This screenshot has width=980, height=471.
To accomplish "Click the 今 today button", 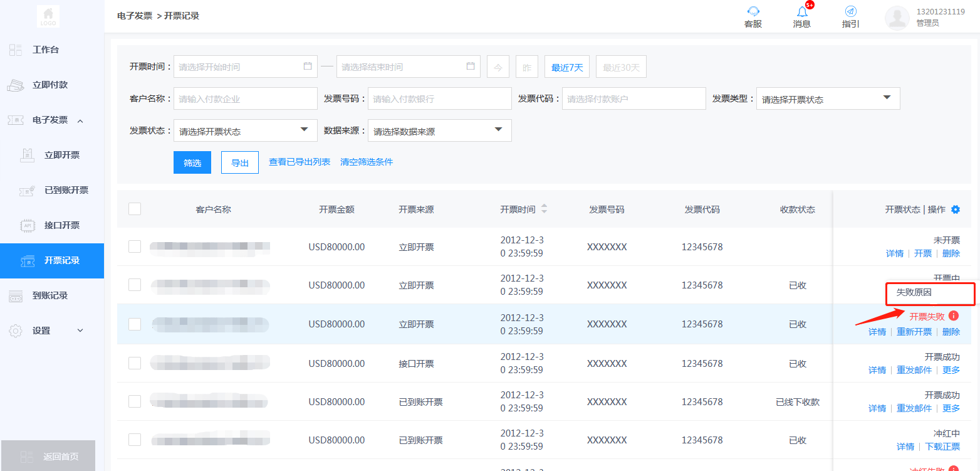I will point(498,67).
